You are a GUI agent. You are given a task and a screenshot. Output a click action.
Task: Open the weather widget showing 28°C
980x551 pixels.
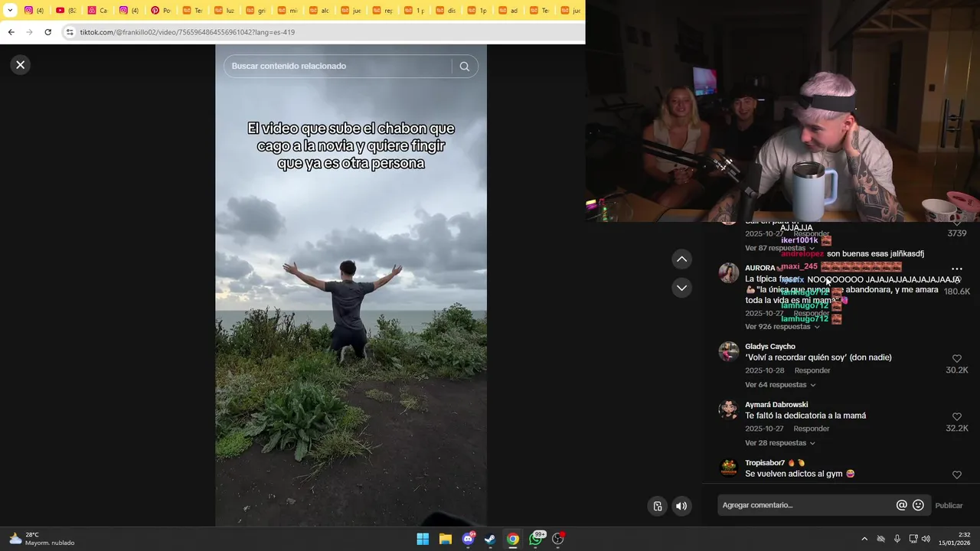pyautogui.click(x=42, y=539)
